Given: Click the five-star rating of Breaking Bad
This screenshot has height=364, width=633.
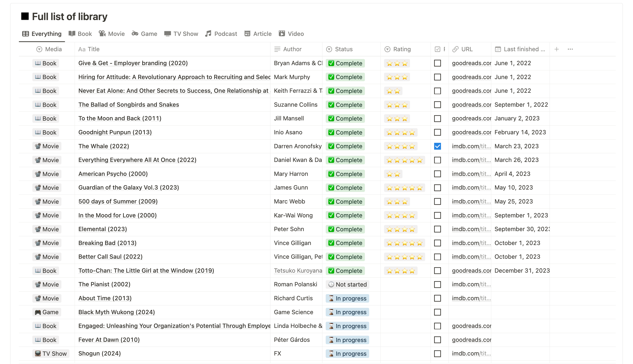Looking at the screenshot, I should 404,243.
